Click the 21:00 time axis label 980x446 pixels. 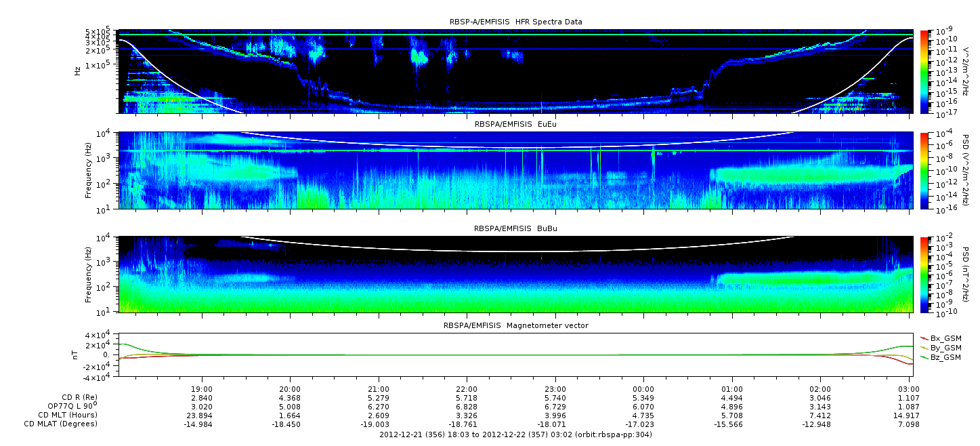point(379,389)
